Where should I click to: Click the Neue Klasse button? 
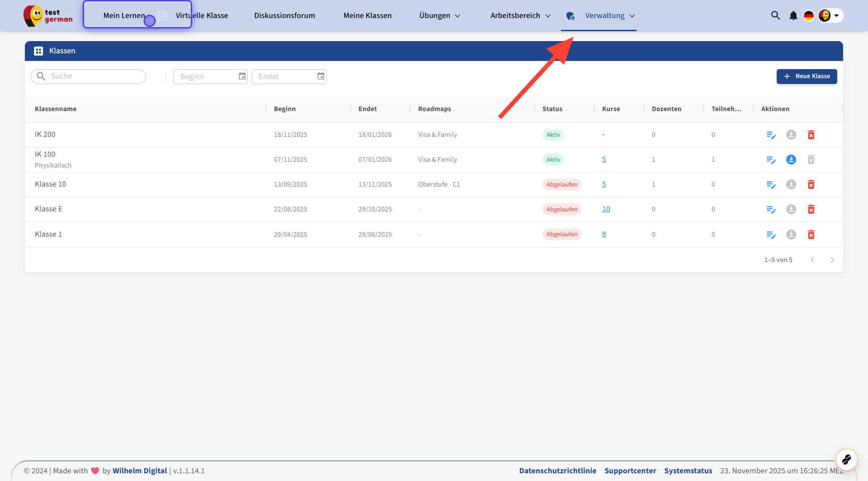[807, 76]
